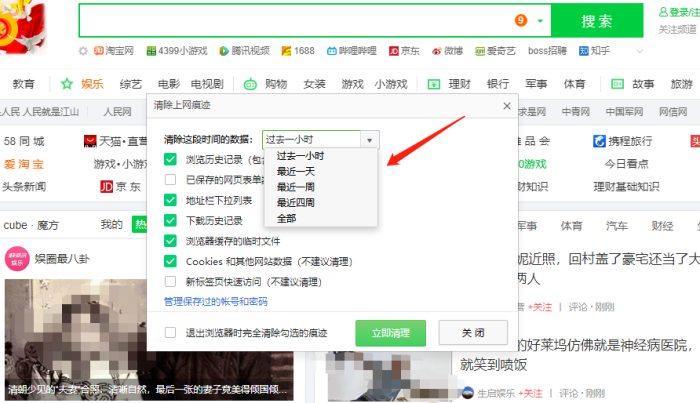Select the 教育 category
The width and height of the screenshot is (700, 403).
tap(24, 84)
